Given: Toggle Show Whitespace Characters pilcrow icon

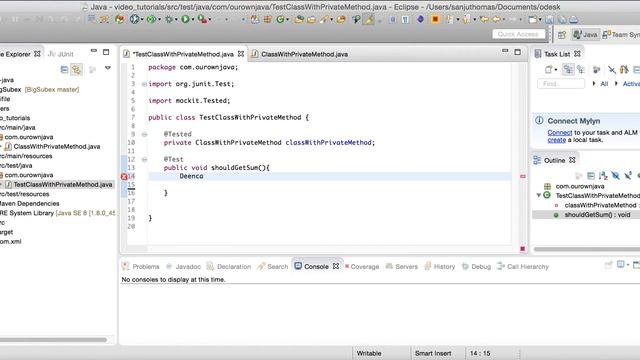Looking at the screenshot, I should 405,19.
